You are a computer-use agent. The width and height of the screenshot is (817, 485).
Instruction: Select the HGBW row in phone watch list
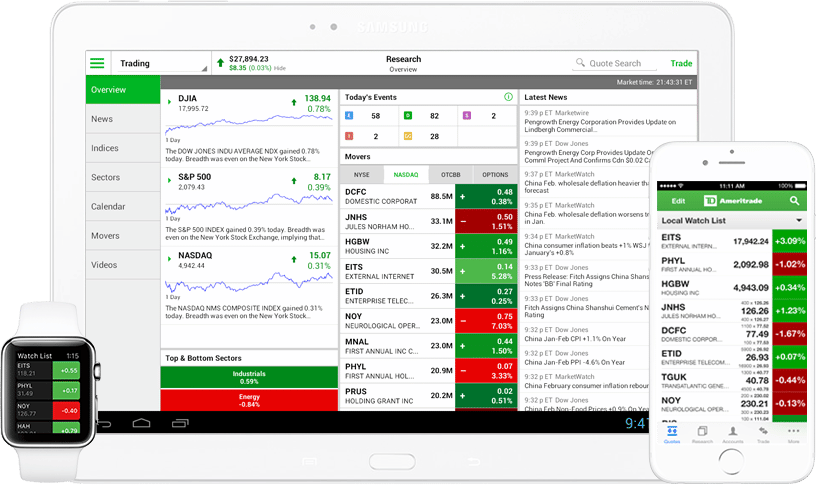tap(732, 288)
